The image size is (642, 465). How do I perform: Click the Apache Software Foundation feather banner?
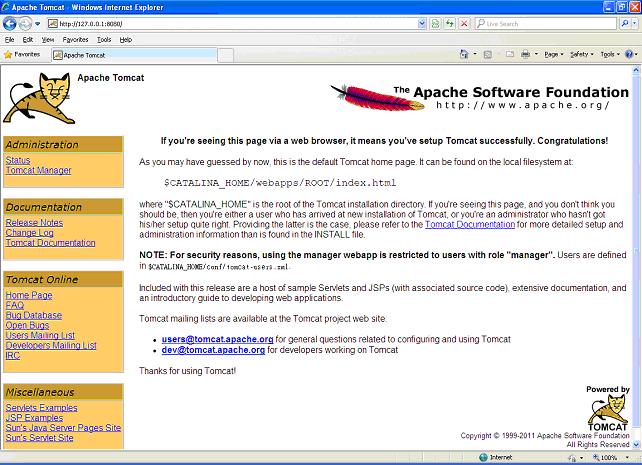[479, 97]
